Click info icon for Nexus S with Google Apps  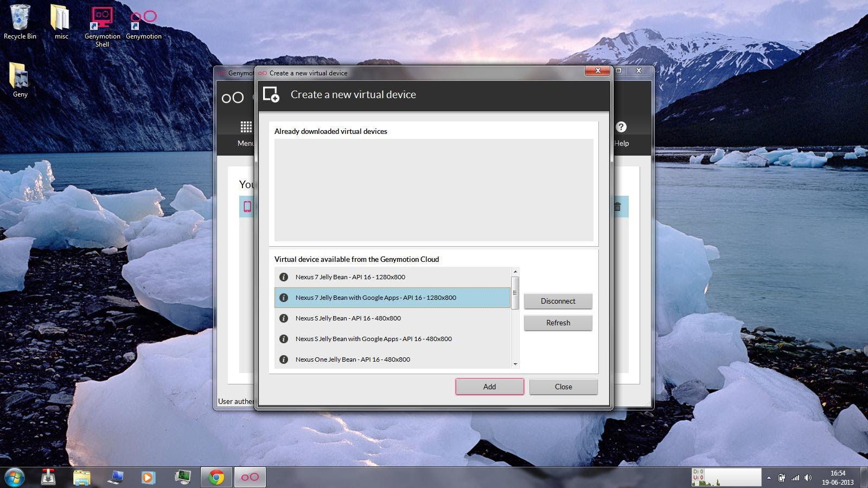pyautogui.click(x=283, y=339)
